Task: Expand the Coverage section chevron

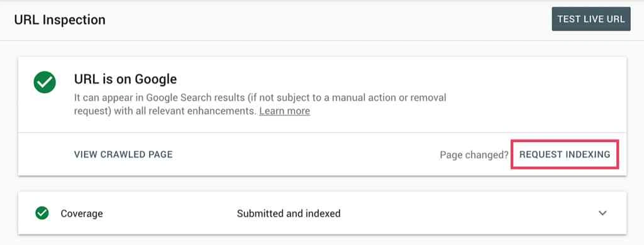Action: click(x=602, y=213)
